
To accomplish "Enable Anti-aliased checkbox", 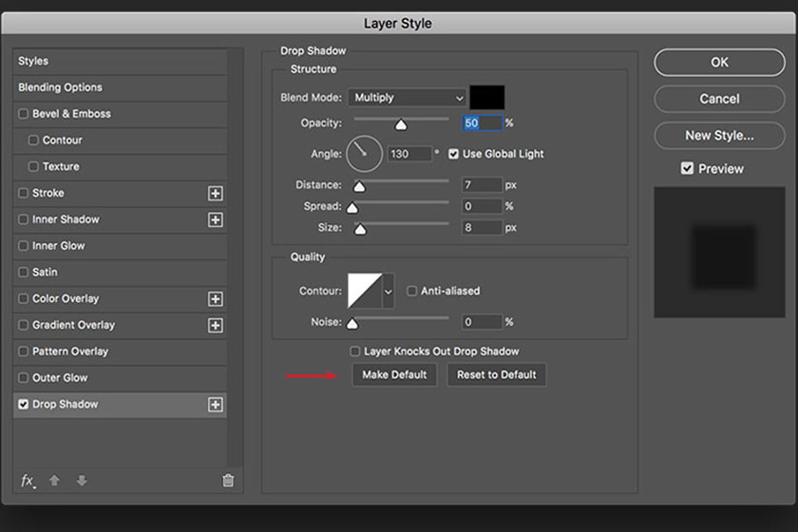I will pyautogui.click(x=411, y=291).
